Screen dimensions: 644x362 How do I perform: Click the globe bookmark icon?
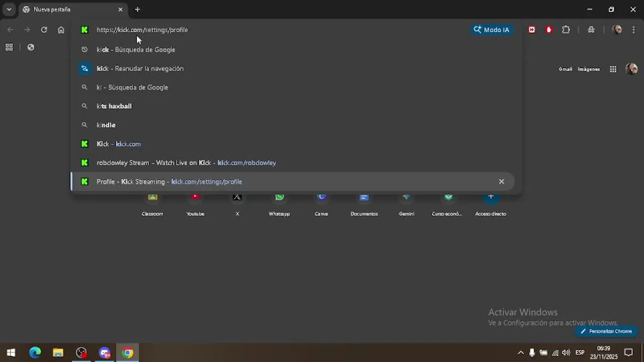31,47
